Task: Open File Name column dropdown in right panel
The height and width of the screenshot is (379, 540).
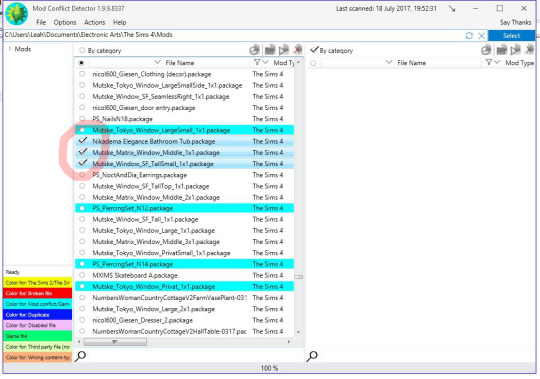Action: [x=389, y=62]
